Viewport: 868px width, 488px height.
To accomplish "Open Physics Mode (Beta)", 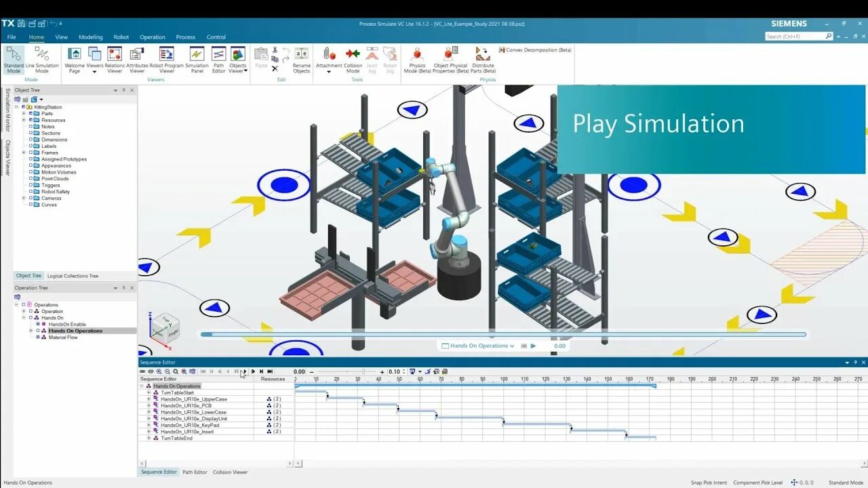I will (417, 60).
